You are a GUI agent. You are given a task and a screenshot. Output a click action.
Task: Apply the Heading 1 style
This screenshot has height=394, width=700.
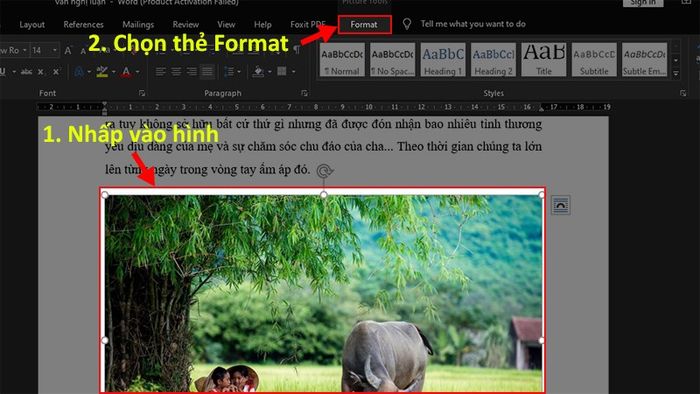443,60
